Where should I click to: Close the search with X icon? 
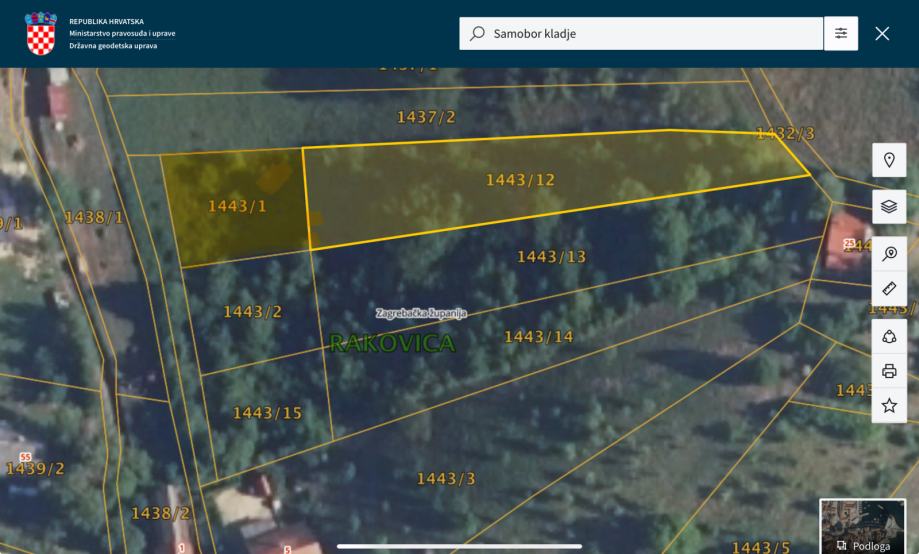pyautogui.click(x=882, y=33)
